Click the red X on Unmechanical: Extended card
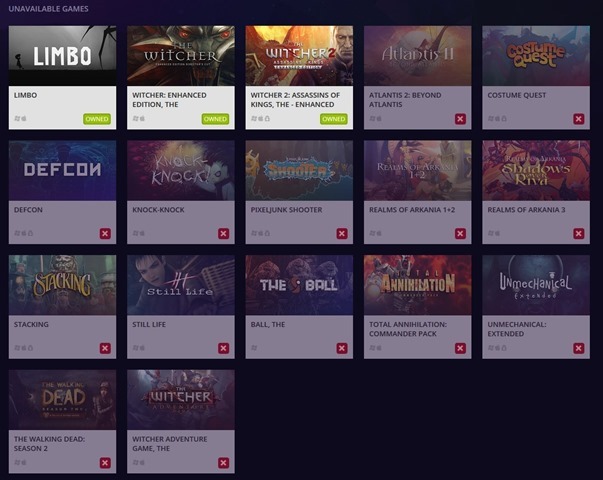The width and height of the screenshot is (603, 480). (578, 349)
